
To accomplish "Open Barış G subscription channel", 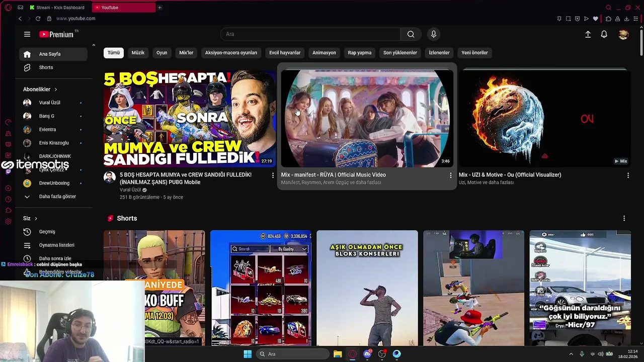I will (53, 116).
